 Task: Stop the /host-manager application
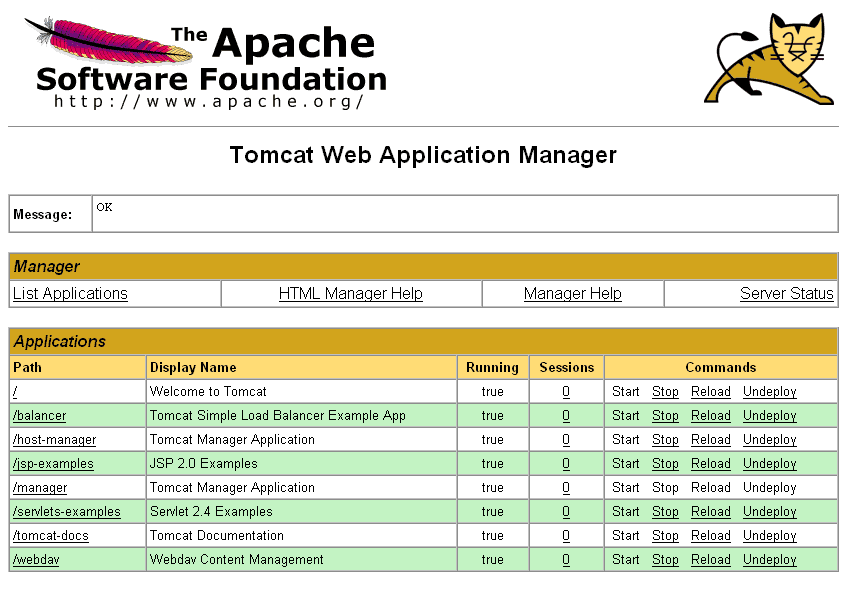click(x=665, y=440)
